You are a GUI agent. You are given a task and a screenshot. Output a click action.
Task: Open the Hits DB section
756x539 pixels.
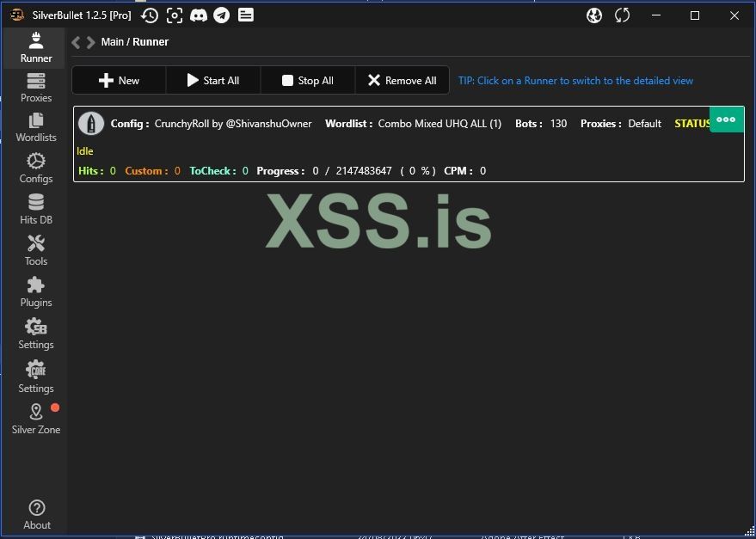tap(35, 209)
